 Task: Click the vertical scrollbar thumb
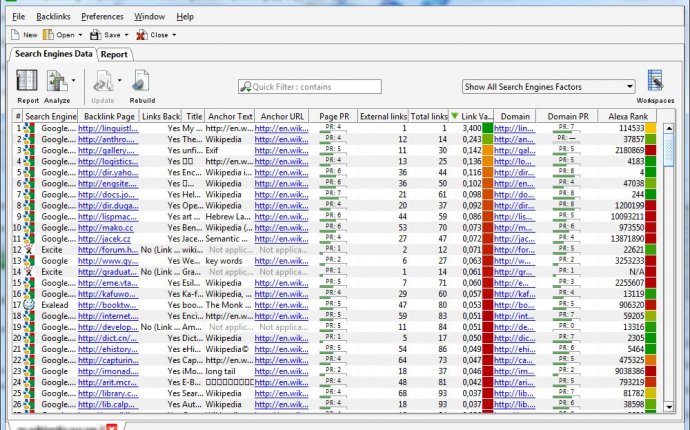point(669,150)
